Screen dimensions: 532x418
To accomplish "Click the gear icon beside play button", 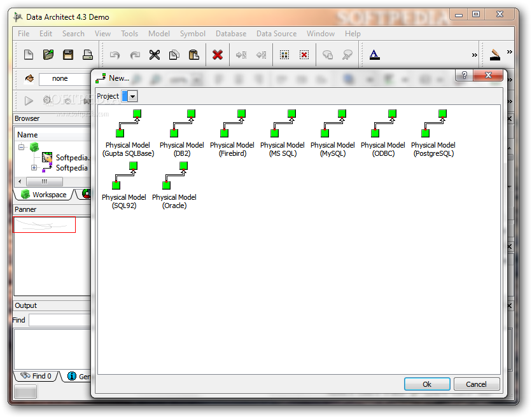I will pos(47,100).
